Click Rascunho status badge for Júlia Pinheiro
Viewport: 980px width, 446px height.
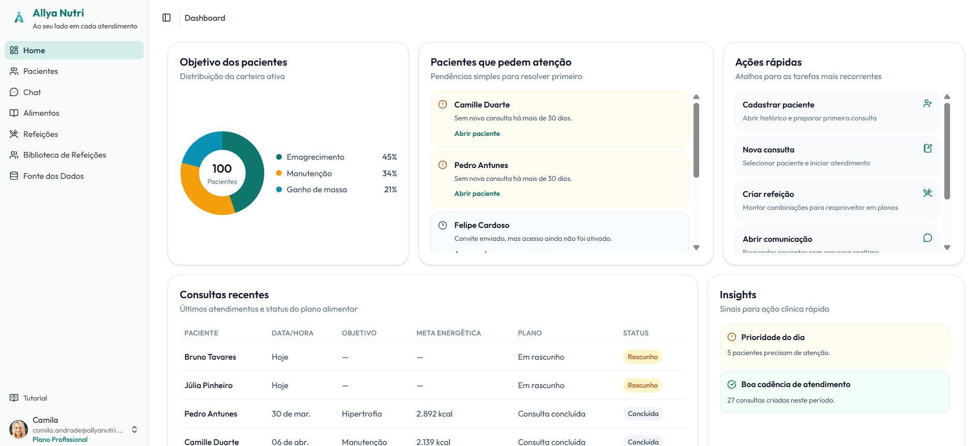tap(642, 385)
